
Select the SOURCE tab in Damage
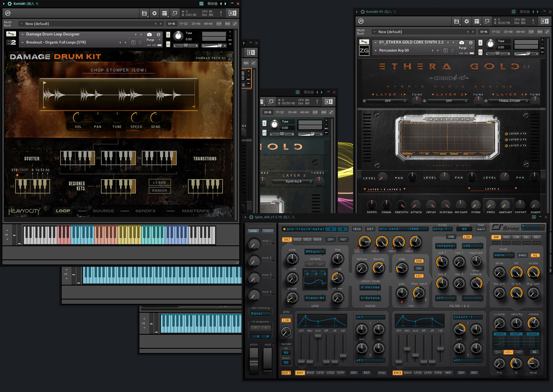pyautogui.click(x=103, y=211)
